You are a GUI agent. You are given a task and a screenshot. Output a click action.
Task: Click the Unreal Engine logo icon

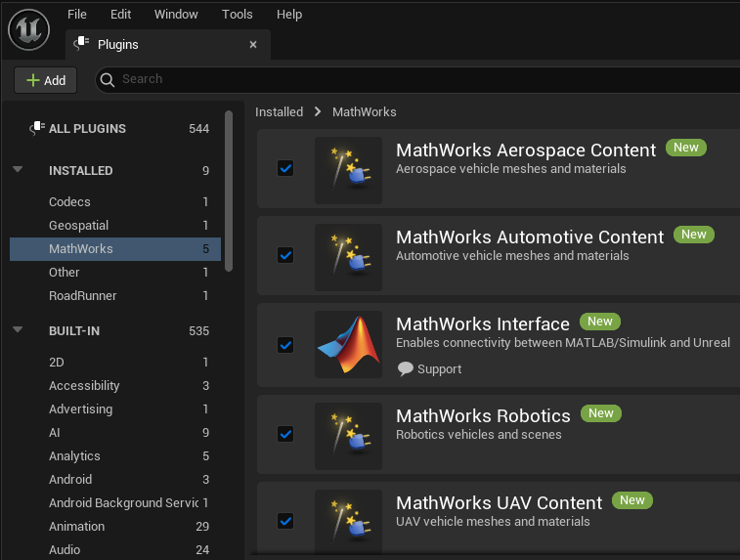pyautogui.click(x=29, y=29)
